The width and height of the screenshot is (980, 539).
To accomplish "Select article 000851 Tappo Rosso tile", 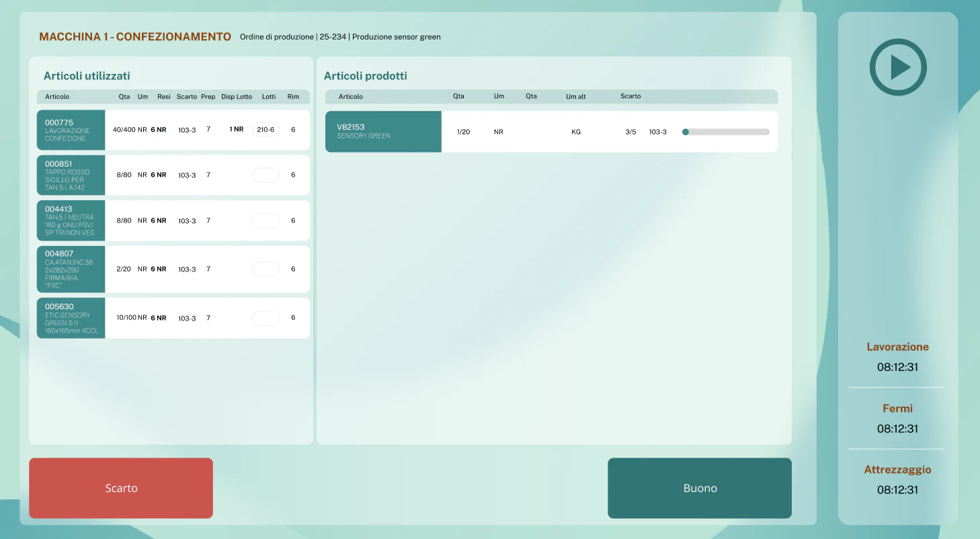I will pos(71,175).
